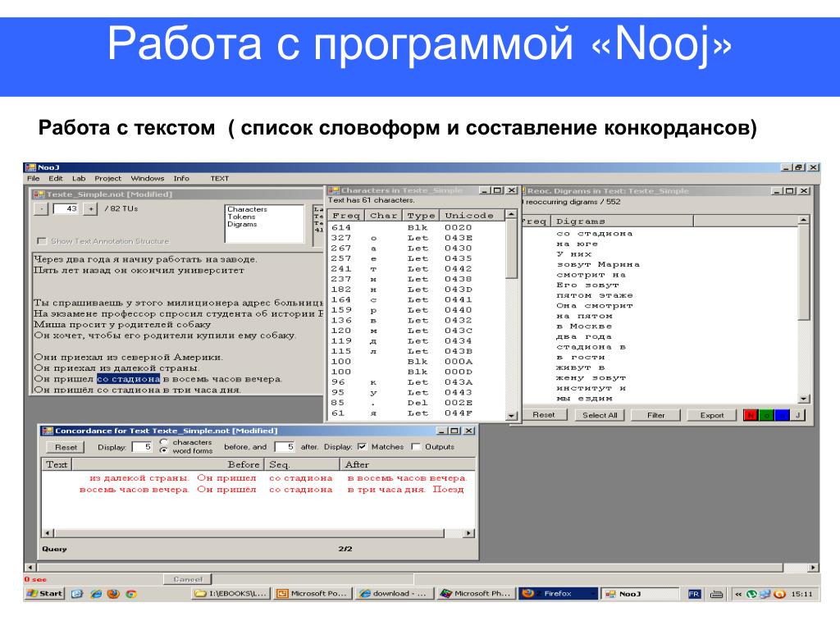Select the 0043E 'о' row in Characters table
The image size is (840, 630).
click(418, 238)
